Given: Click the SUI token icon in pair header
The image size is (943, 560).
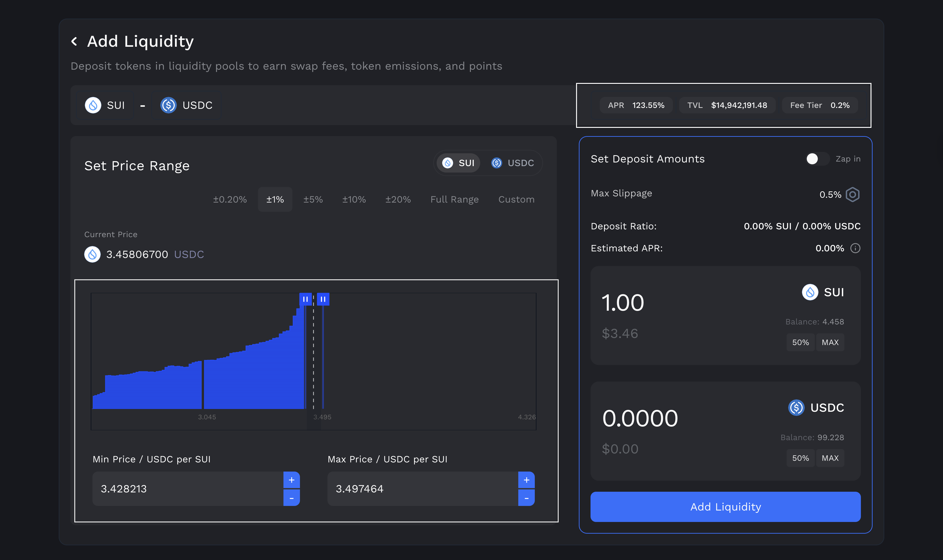Looking at the screenshot, I should pos(93,105).
